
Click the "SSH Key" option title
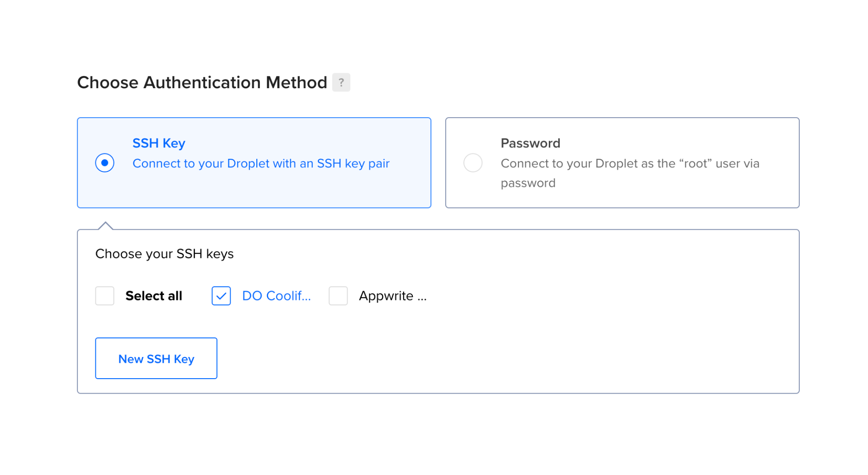[159, 143]
